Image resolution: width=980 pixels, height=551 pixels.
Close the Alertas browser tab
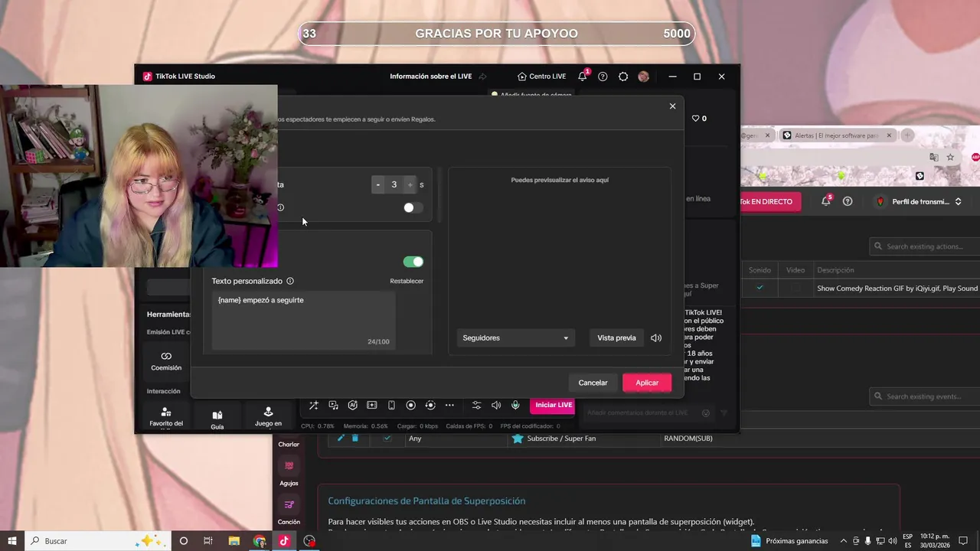tap(889, 135)
